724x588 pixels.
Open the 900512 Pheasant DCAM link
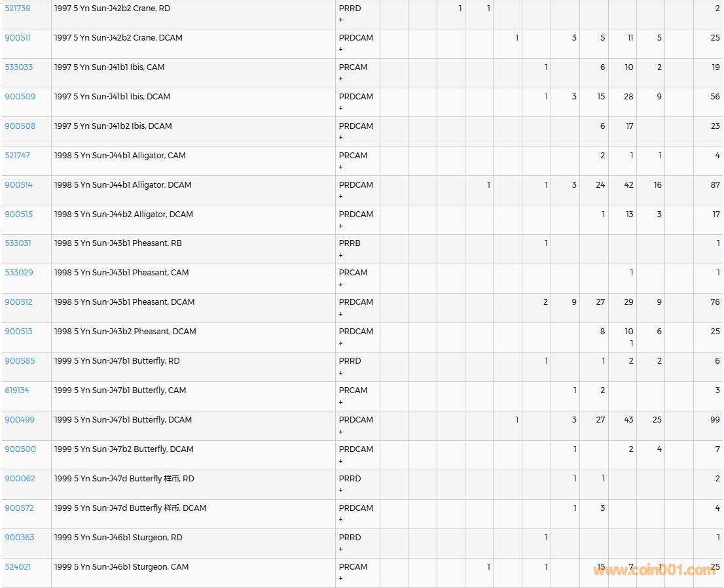coord(18,302)
